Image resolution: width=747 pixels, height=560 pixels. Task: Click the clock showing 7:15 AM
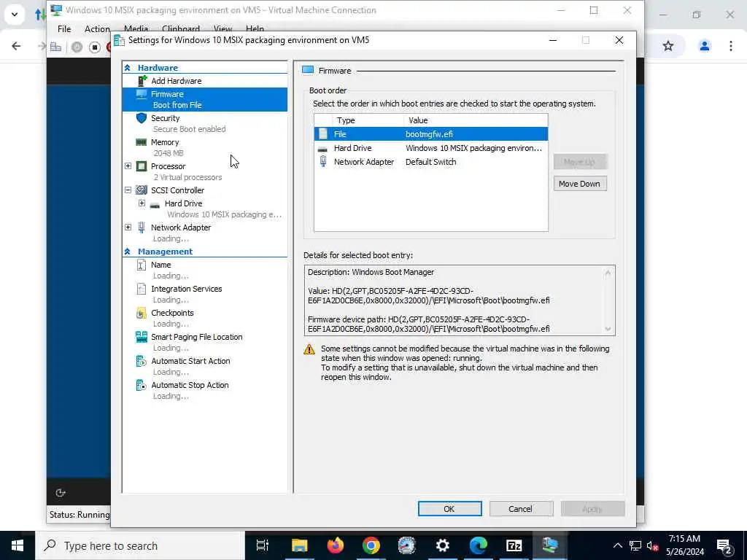pos(684,539)
